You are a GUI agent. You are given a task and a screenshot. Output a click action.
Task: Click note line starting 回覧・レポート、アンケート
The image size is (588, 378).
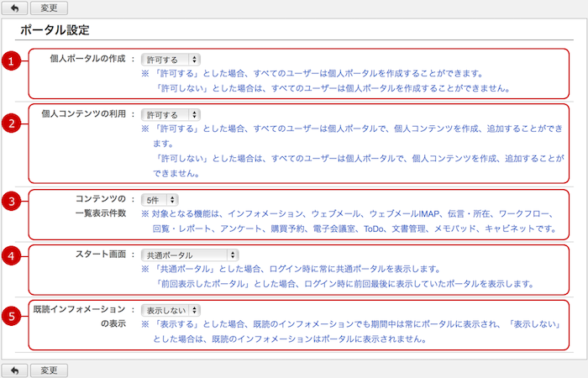(354, 228)
